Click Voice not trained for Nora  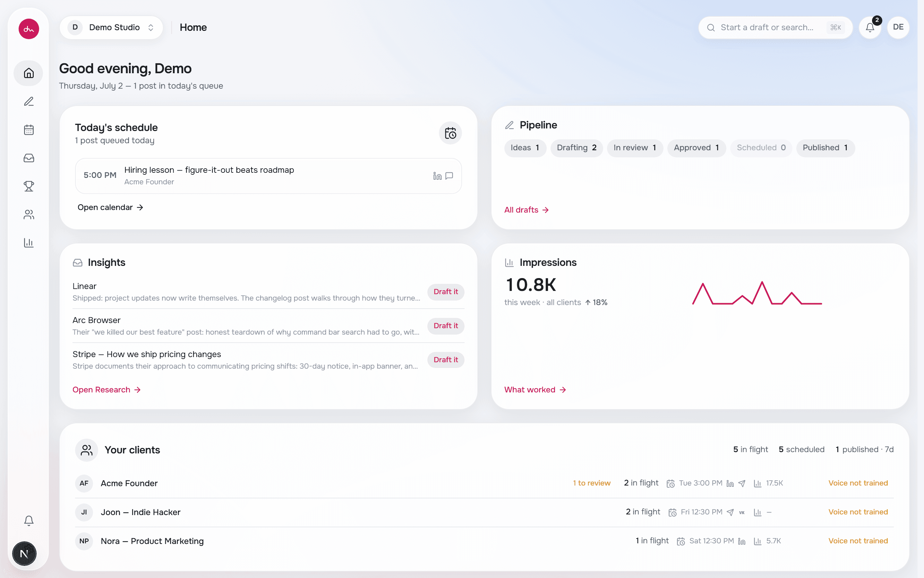(x=858, y=541)
